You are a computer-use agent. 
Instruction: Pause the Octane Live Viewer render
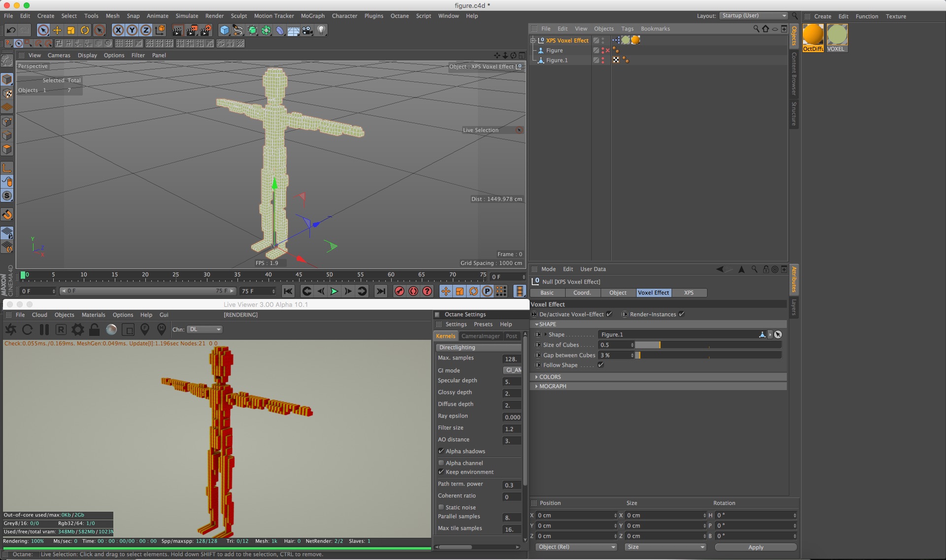(x=44, y=329)
